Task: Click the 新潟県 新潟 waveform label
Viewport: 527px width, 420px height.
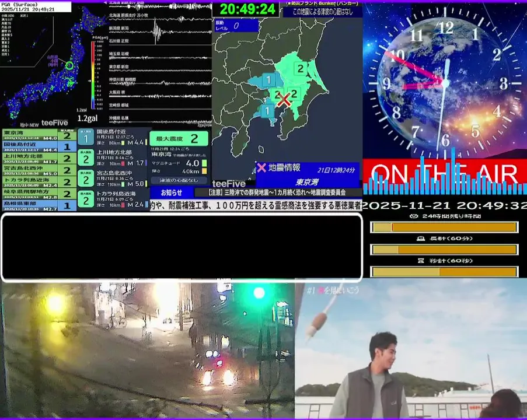Action: click(x=119, y=28)
